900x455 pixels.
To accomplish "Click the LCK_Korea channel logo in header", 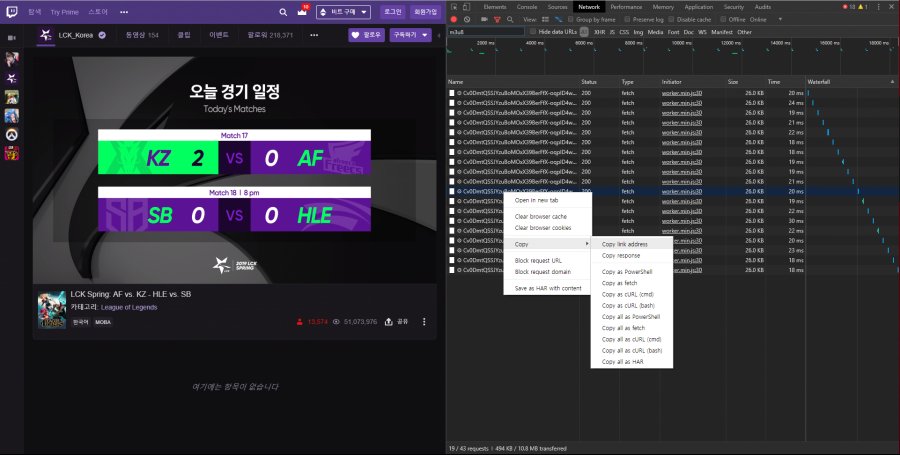I will click(46, 35).
